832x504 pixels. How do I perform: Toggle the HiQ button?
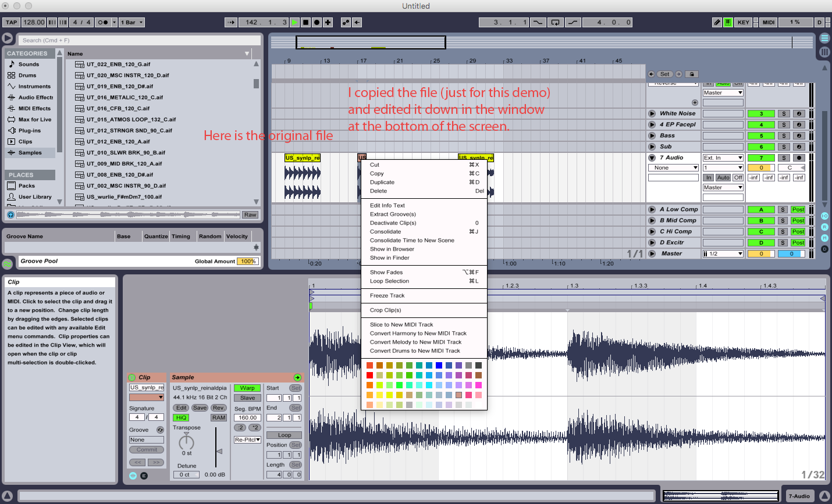pyautogui.click(x=181, y=417)
